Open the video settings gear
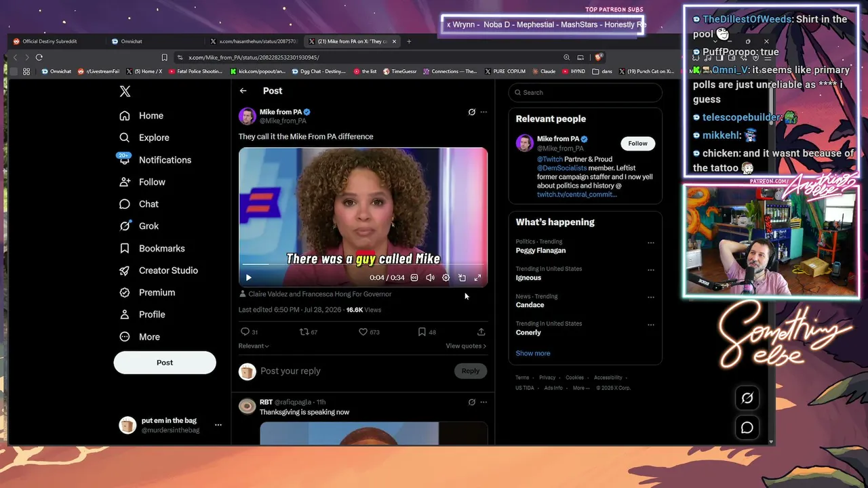Screen dimensions: 868x488 [446, 278]
